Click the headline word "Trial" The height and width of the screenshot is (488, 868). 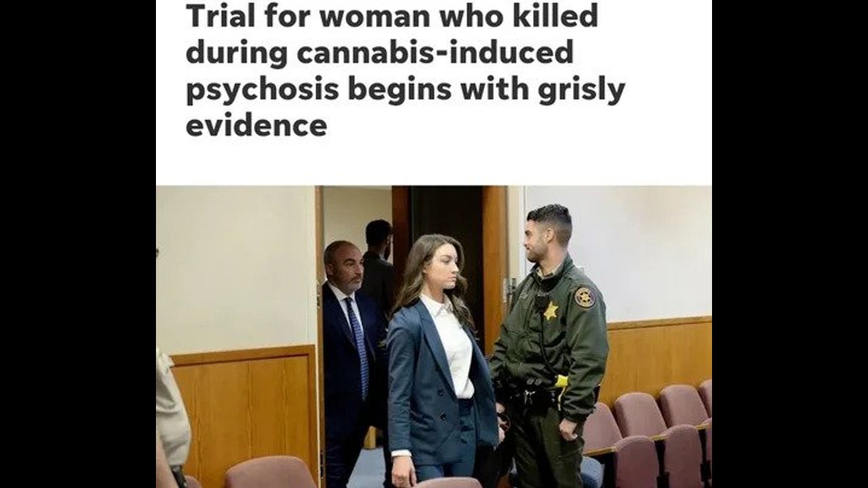(x=214, y=17)
